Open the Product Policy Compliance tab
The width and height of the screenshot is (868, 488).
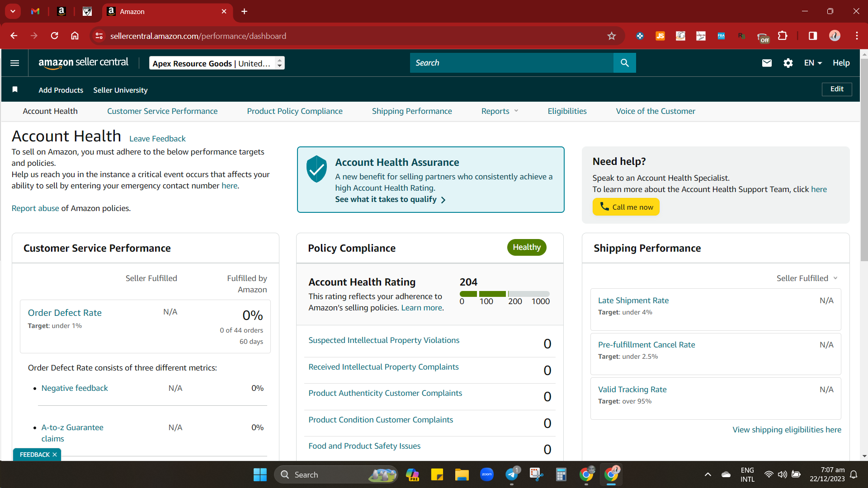click(x=295, y=111)
